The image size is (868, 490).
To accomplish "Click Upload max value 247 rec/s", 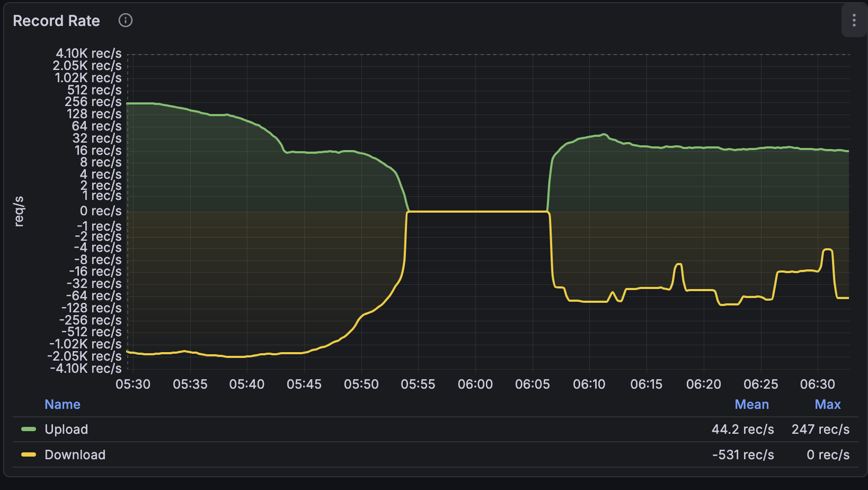I will [x=820, y=430].
